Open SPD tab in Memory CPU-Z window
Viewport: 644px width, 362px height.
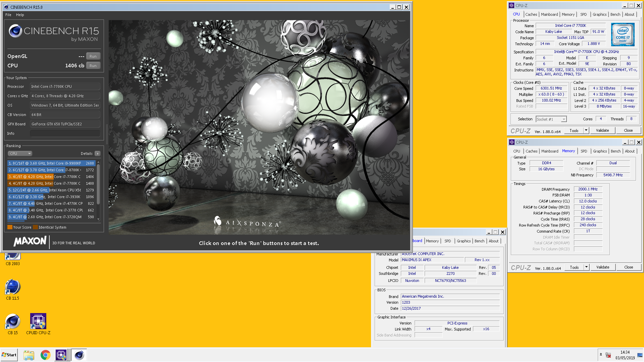click(x=584, y=151)
